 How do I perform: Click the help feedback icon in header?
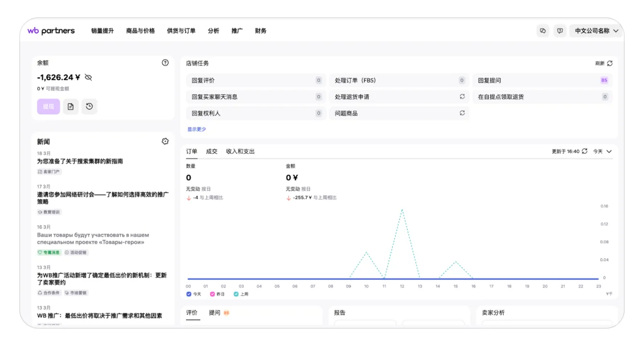(x=560, y=31)
